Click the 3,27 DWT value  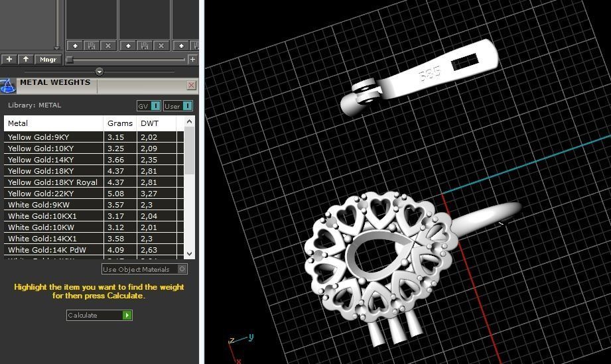(149, 194)
